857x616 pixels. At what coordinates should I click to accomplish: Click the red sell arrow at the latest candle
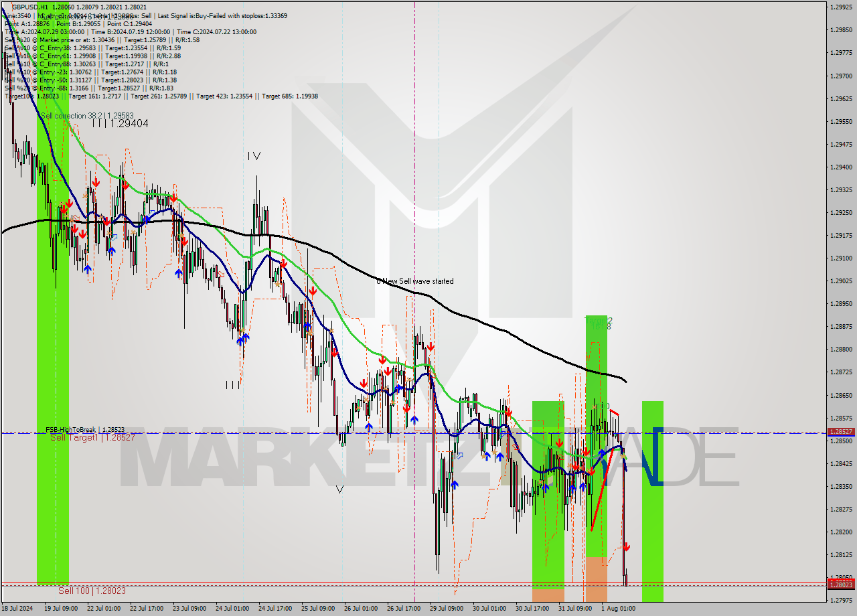(626, 547)
